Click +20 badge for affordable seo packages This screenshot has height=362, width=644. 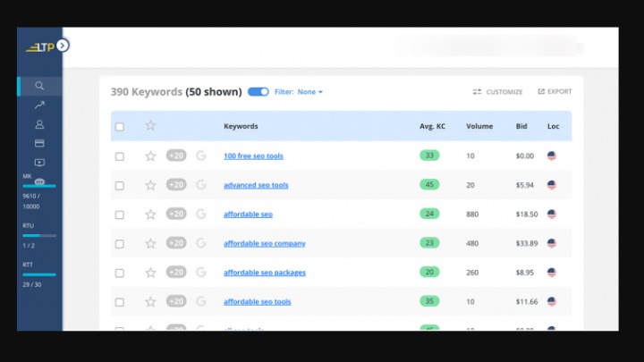[176, 272]
